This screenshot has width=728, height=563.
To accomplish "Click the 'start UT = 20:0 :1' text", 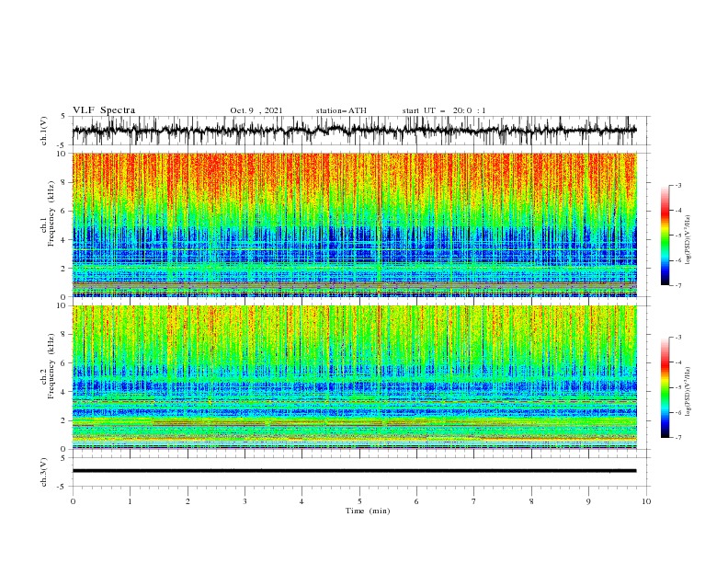I will (x=444, y=110).
